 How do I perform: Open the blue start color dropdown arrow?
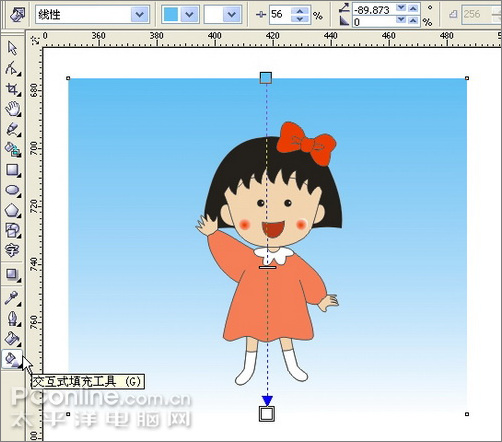point(189,15)
